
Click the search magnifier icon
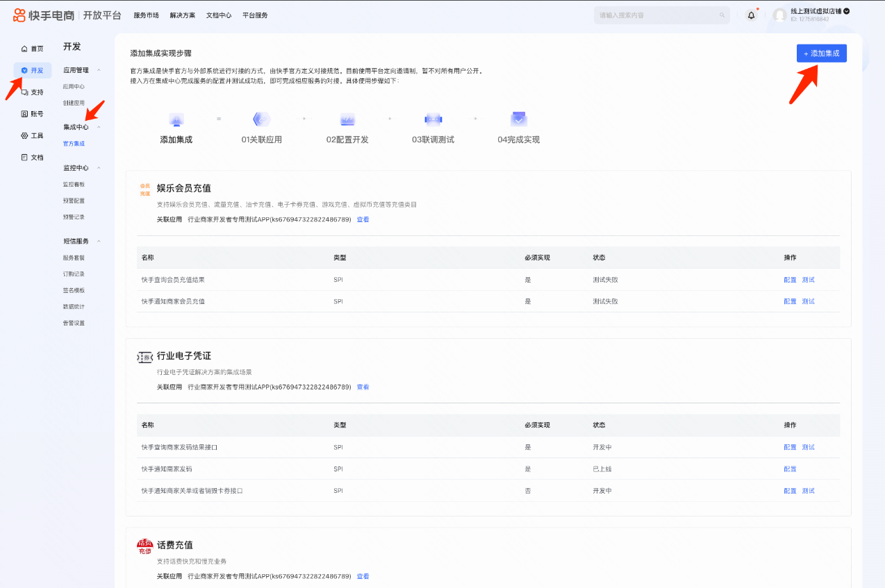[722, 15]
